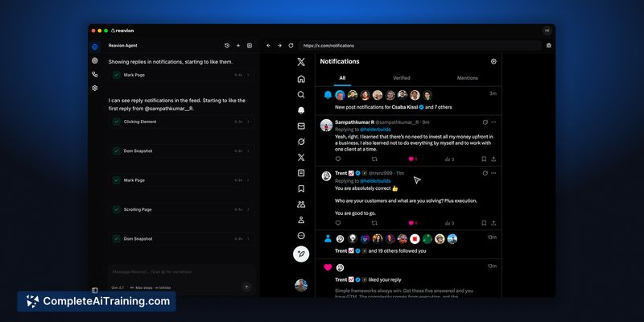The width and height of the screenshot is (644, 322).
Task: Expand the Clicking Element step
Action: click(x=248, y=122)
